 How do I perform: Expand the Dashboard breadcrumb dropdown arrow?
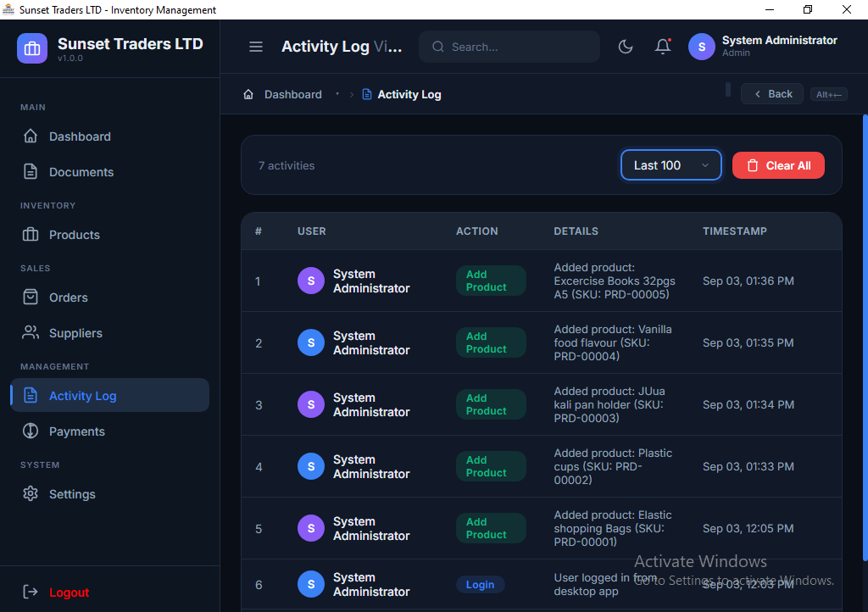click(x=337, y=94)
